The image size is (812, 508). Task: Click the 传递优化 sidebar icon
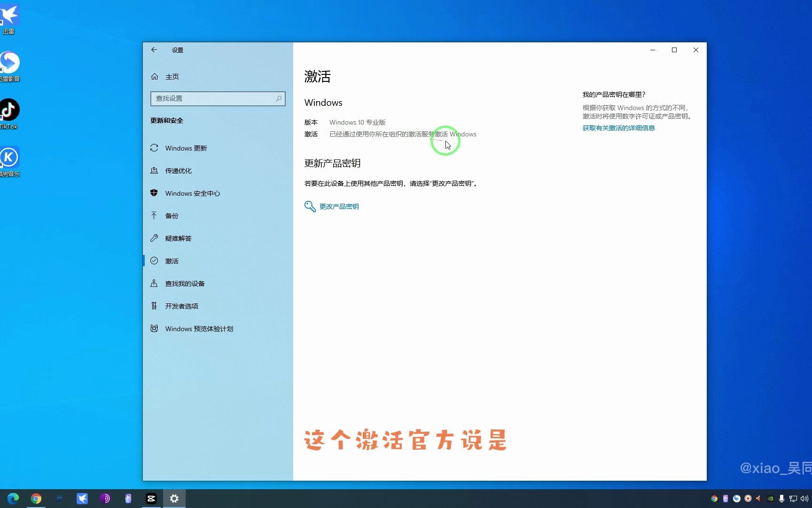coord(154,170)
